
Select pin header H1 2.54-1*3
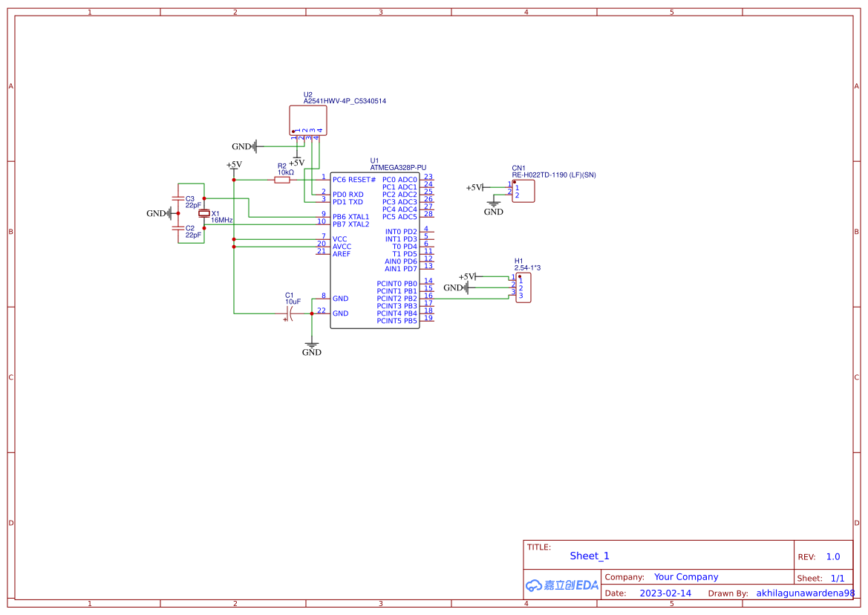pyautogui.click(x=525, y=288)
